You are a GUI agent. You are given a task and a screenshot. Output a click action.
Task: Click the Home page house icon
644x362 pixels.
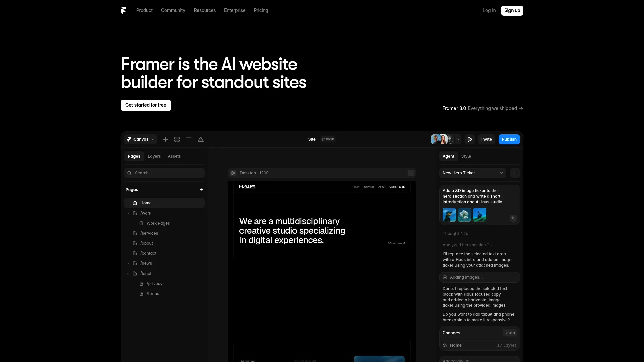tap(135, 203)
